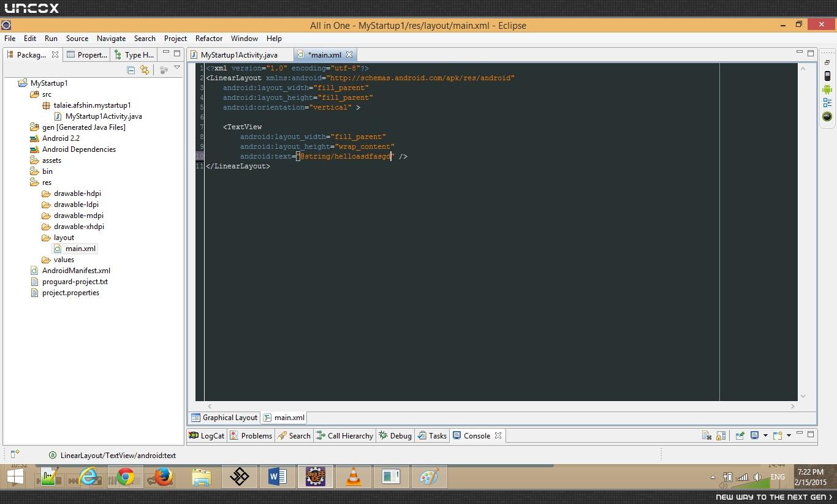The height and width of the screenshot is (504, 837).
Task: Open the Debug view tab
Action: (395, 435)
